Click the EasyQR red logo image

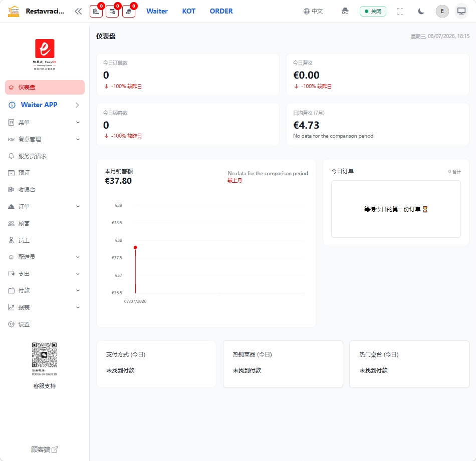(x=45, y=54)
